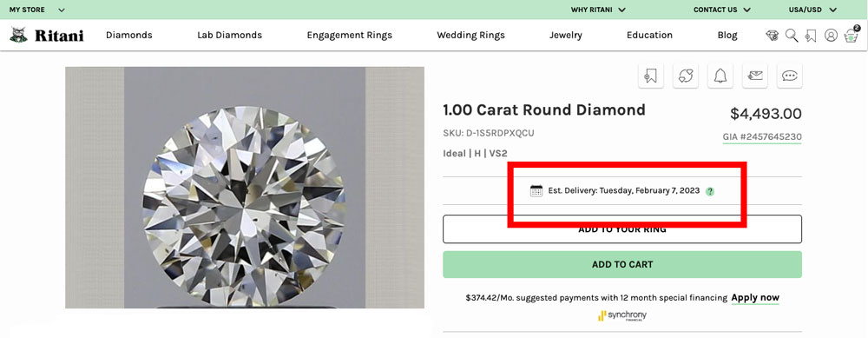Email this diamond using envelope icon
The image size is (868, 338).
pos(755,76)
